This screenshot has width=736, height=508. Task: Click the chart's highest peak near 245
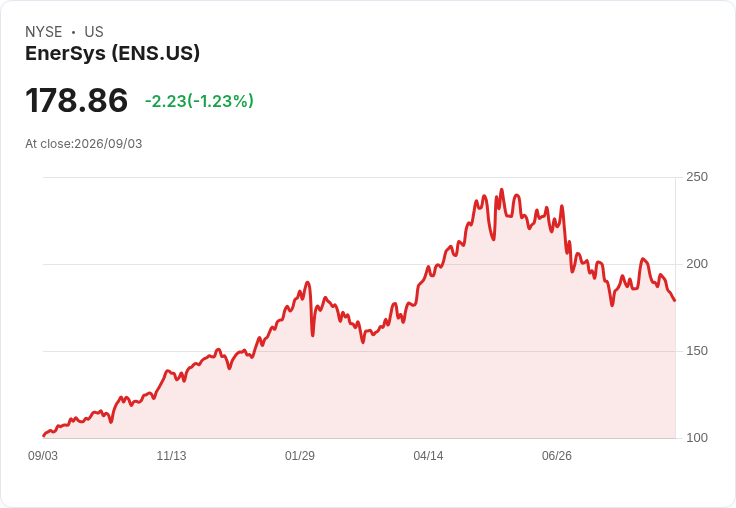coord(502,190)
